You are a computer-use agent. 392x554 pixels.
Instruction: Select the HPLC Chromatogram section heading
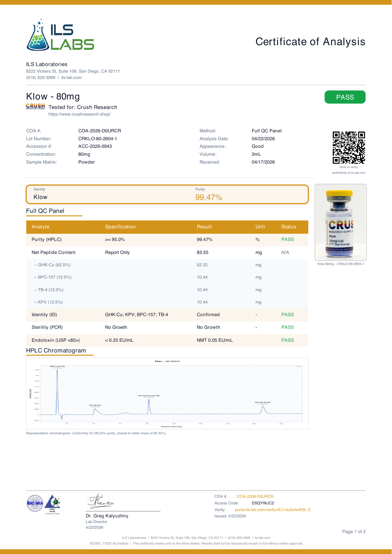[56, 351]
